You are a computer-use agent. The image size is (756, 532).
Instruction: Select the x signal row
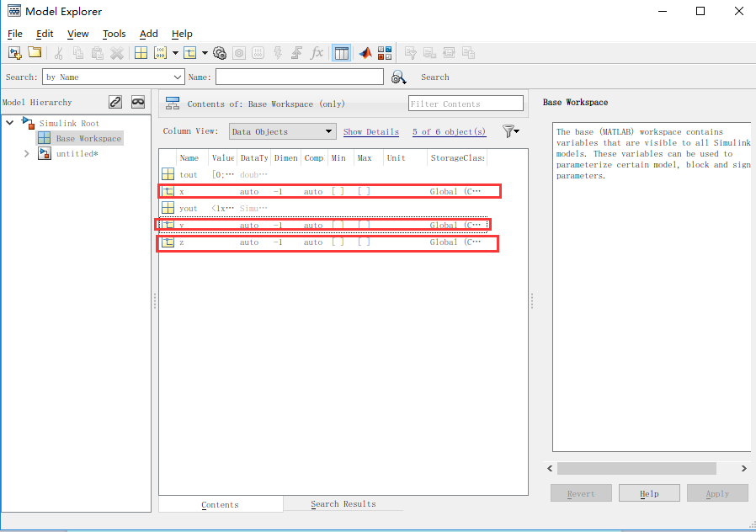[323, 191]
